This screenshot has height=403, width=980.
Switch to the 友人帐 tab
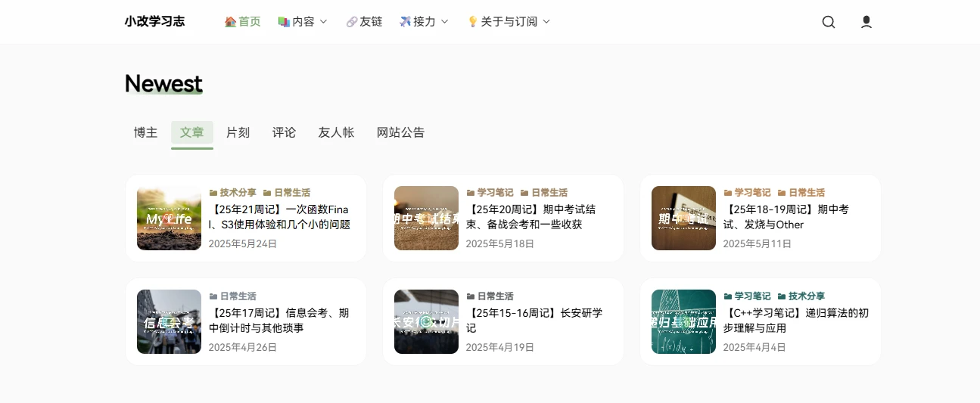pyautogui.click(x=337, y=132)
